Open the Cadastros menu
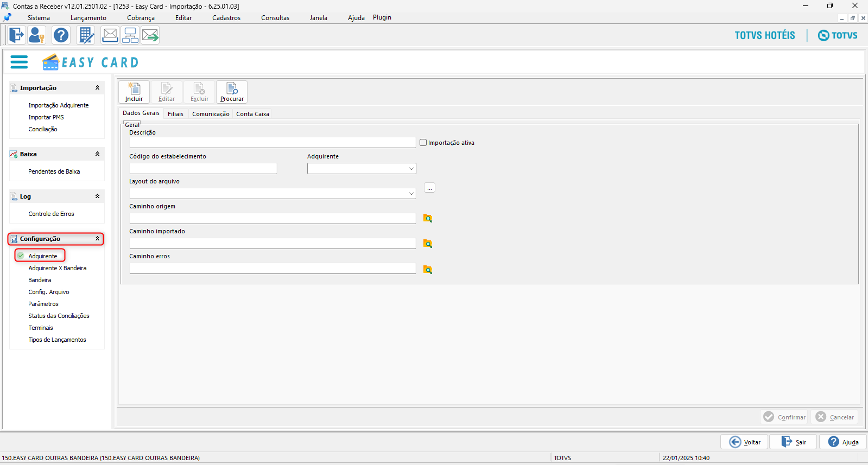 pos(226,18)
